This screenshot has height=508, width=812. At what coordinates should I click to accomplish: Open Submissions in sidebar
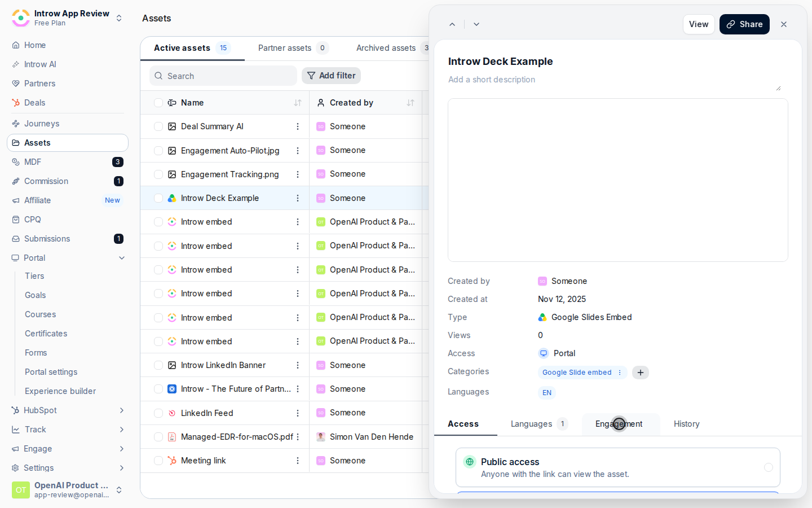click(68, 239)
